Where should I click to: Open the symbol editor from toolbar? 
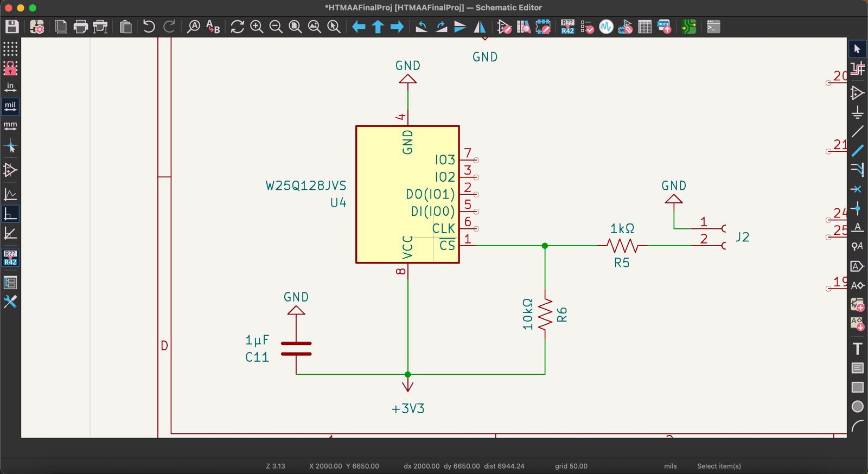click(504, 27)
